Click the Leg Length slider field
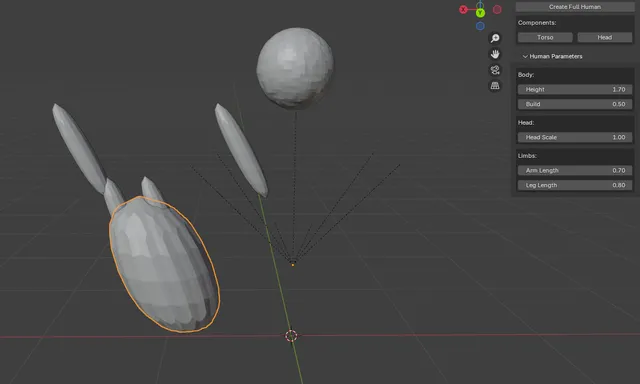The width and height of the screenshot is (640, 384). [x=575, y=185]
